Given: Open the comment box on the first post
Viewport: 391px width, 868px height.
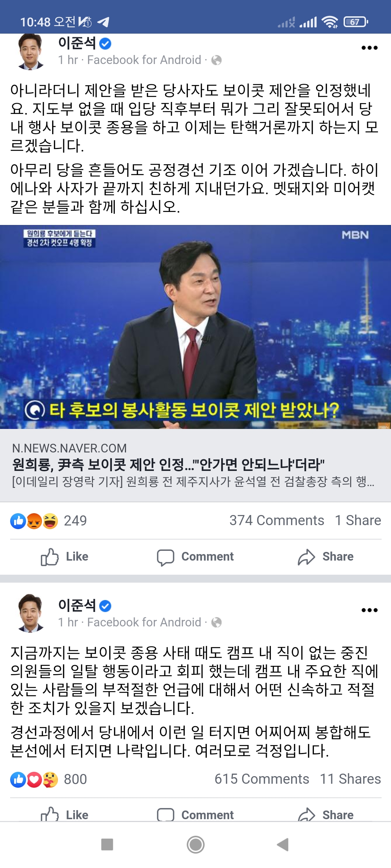Looking at the screenshot, I should tap(195, 557).
